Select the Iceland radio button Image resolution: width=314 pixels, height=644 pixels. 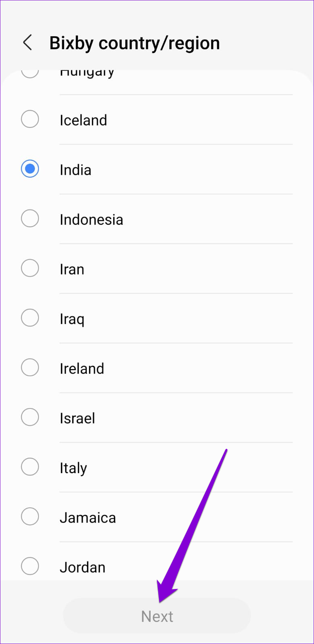coord(30,119)
